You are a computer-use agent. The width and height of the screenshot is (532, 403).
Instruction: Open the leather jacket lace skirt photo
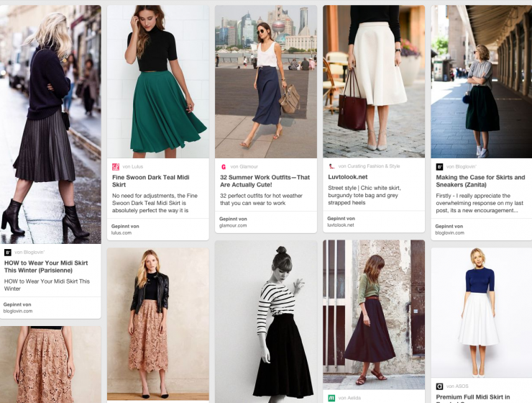pos(158,324)
